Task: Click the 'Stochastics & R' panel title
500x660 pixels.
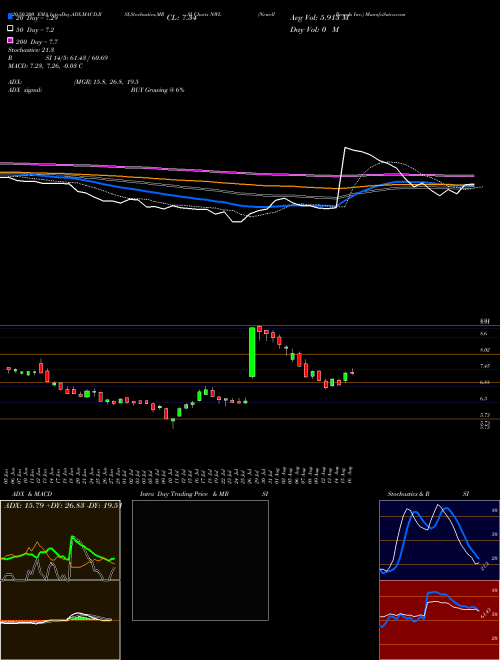Action: point(408,494)
